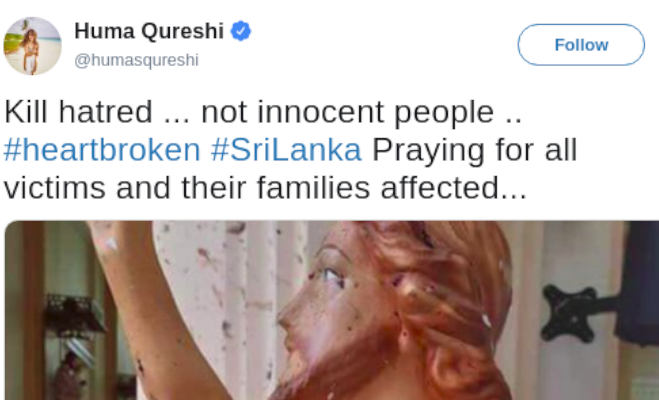Screen dimensions: 659x400
Task: Click the "Praying for all" text
Action: coord(474,150)
